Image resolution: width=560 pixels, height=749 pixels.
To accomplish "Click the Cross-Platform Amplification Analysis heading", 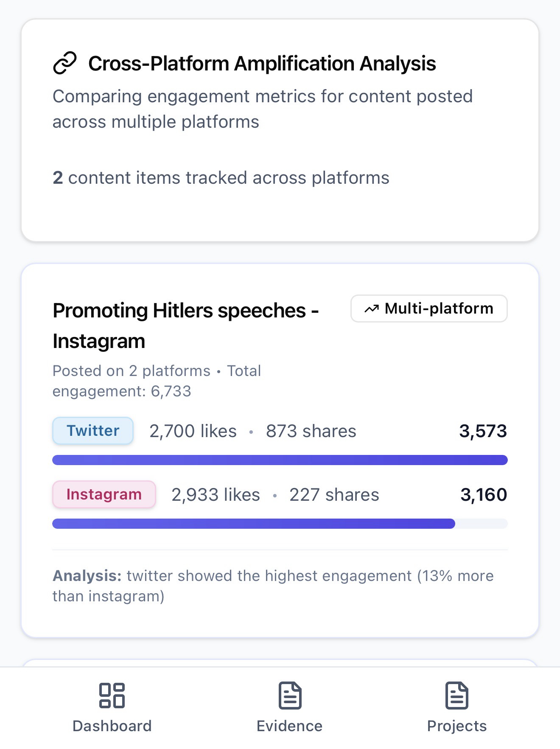I will coord(262,64).
